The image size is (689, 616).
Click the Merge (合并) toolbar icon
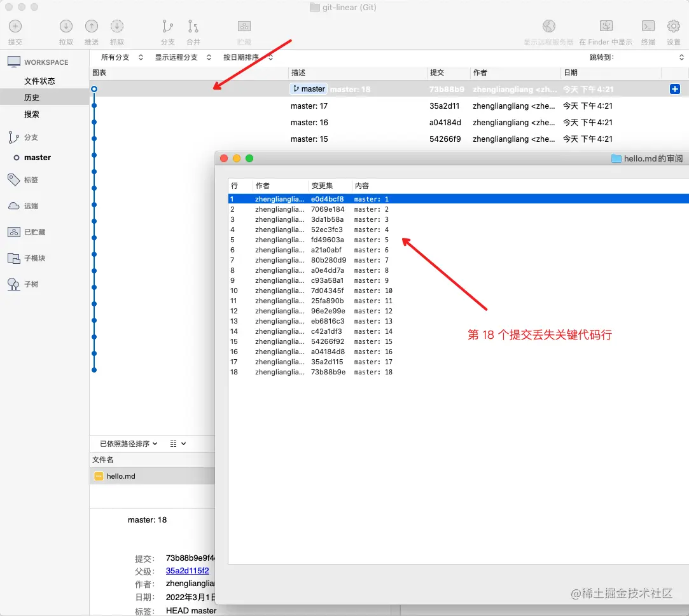pyautogui.click(x=193, y=26)
